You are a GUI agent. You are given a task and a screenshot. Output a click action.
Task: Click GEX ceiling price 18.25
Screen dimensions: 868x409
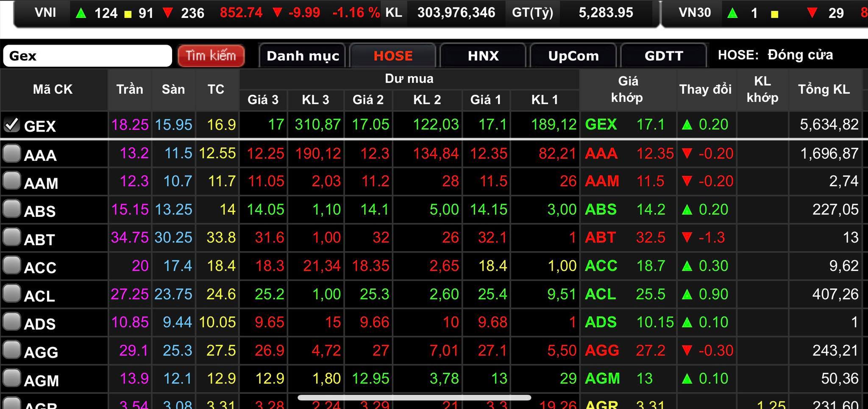click(x=130, y=125)
